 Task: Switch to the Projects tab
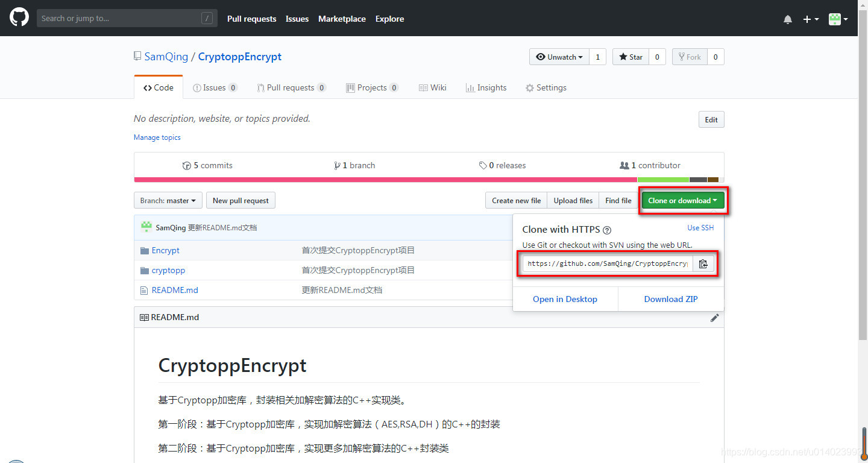(x=372, y=87)
